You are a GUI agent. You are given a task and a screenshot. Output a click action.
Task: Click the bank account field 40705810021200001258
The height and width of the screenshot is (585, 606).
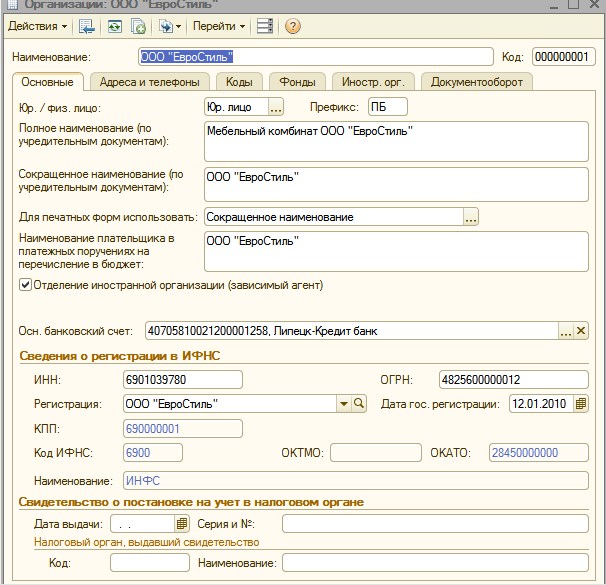tap(352, 331)
